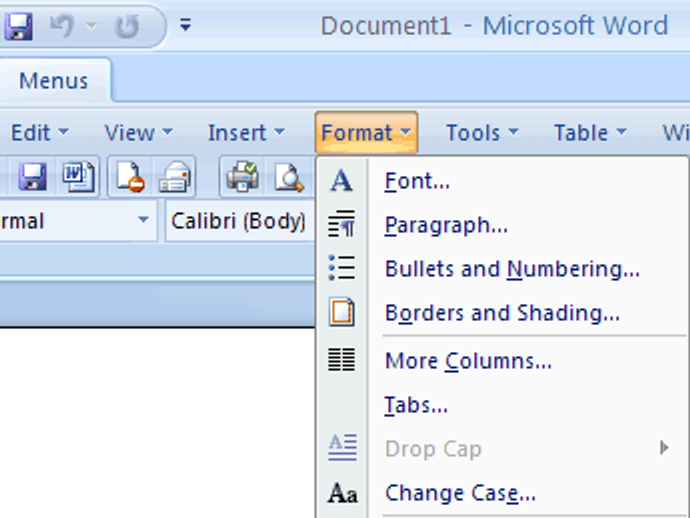Click inside the blank document page
690x518 pixels.
156,422
